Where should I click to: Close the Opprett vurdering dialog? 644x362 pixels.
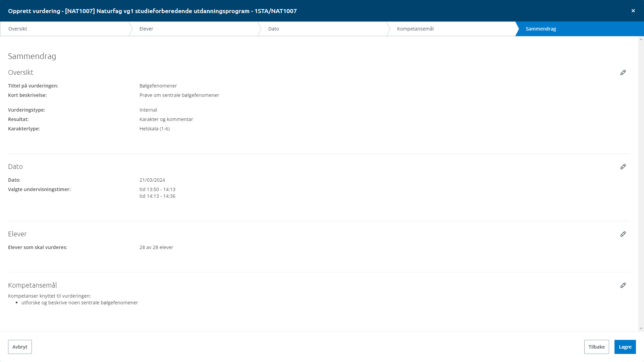coord(633,11)
